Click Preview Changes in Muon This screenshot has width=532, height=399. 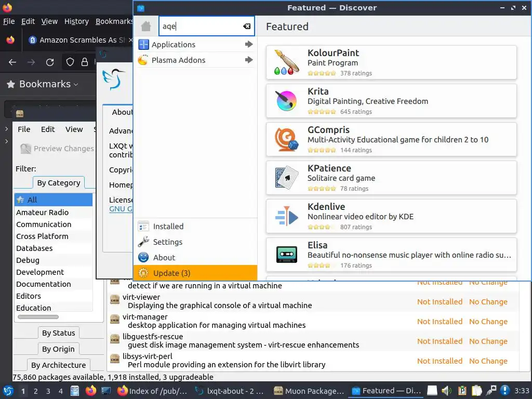click(x=57, y=149)
